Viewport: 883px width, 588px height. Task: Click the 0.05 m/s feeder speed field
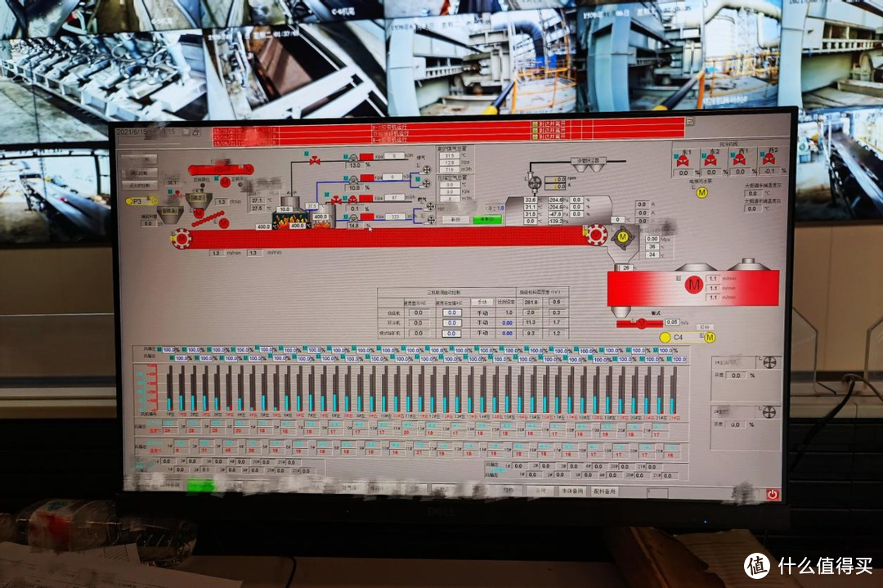click(672, 322)
